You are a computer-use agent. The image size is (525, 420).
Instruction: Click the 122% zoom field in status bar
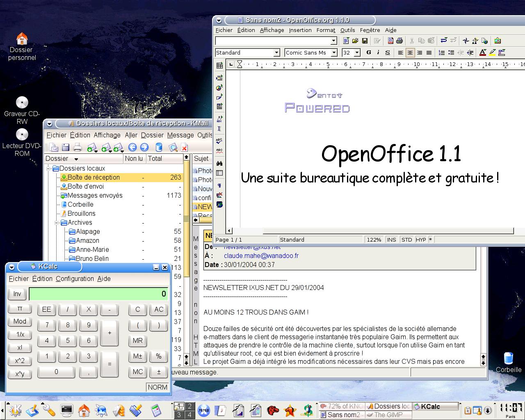374,240
